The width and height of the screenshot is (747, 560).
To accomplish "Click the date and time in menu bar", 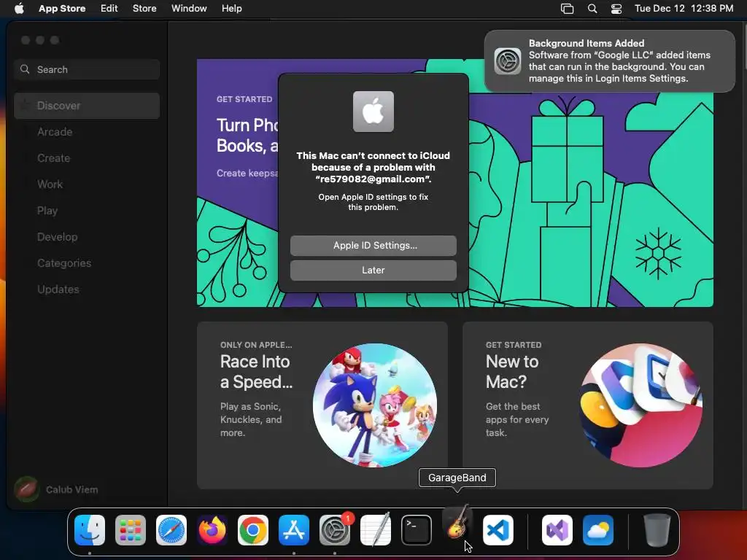I will coord(684,9).
